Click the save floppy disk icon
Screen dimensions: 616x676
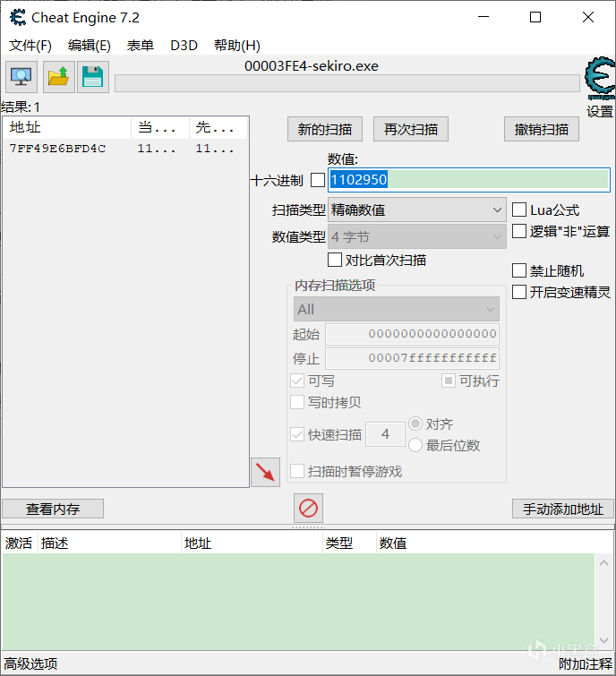pyautogui.click(x=92, y=77)
